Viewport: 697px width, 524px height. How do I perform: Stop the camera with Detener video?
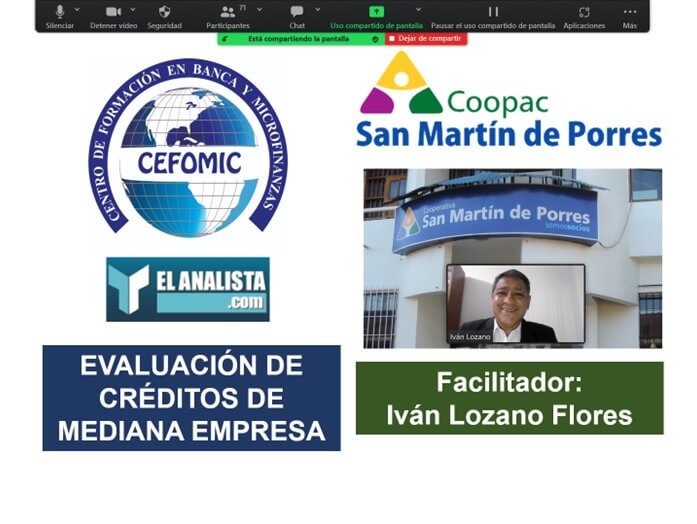(112, 14)
